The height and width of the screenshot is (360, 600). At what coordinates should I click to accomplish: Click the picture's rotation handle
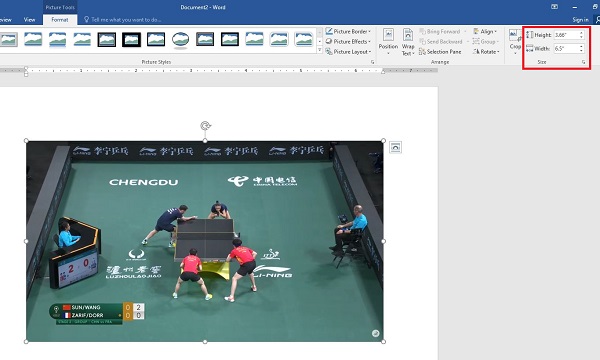(x=205, y=125)
